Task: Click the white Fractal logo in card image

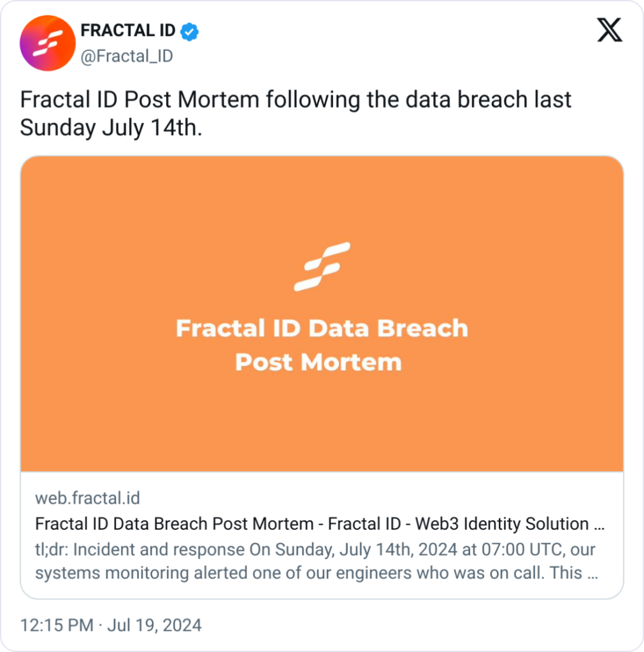Action: [322, 267]
